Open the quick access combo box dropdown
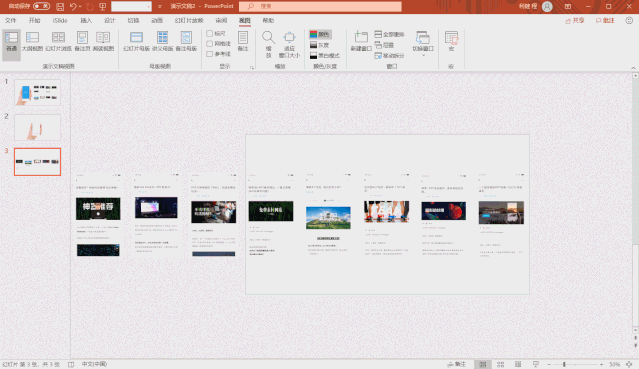The height and width of the screenshot is (369, 639). point(148,7)
